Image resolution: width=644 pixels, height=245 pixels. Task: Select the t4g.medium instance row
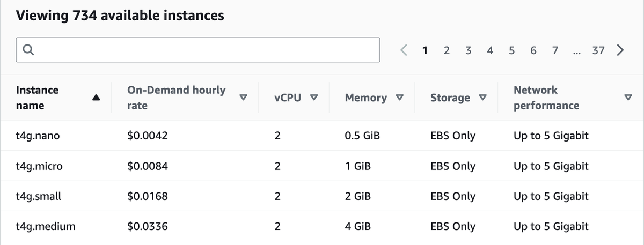point(322,226)
